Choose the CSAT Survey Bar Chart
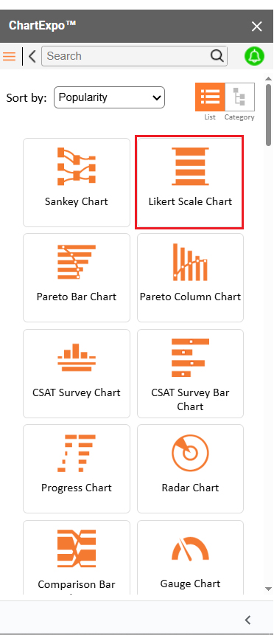Screen dimensions: 274x644 coord(190,373)
